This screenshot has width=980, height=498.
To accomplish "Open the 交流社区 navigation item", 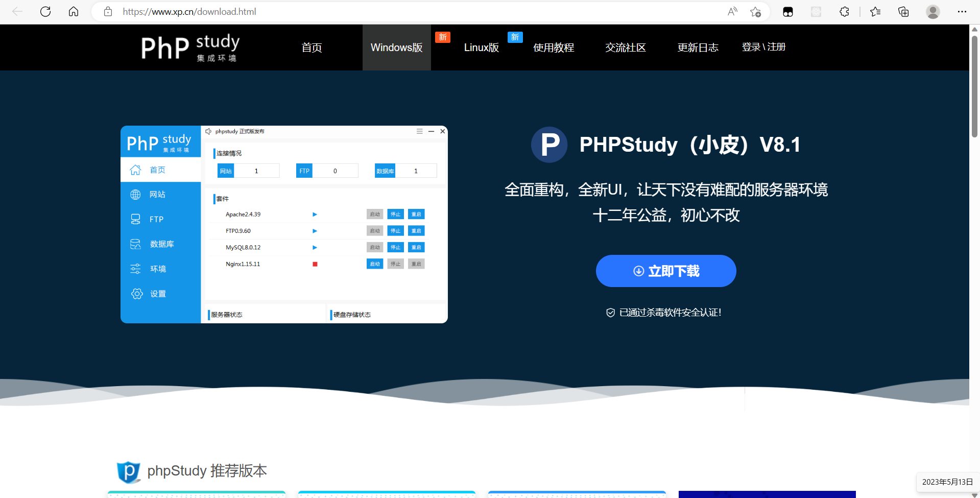I will (626, 48).
